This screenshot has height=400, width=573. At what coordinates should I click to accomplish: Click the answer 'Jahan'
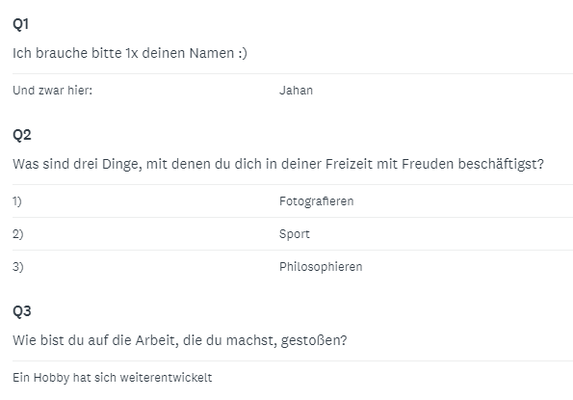[x=296, y=90]
